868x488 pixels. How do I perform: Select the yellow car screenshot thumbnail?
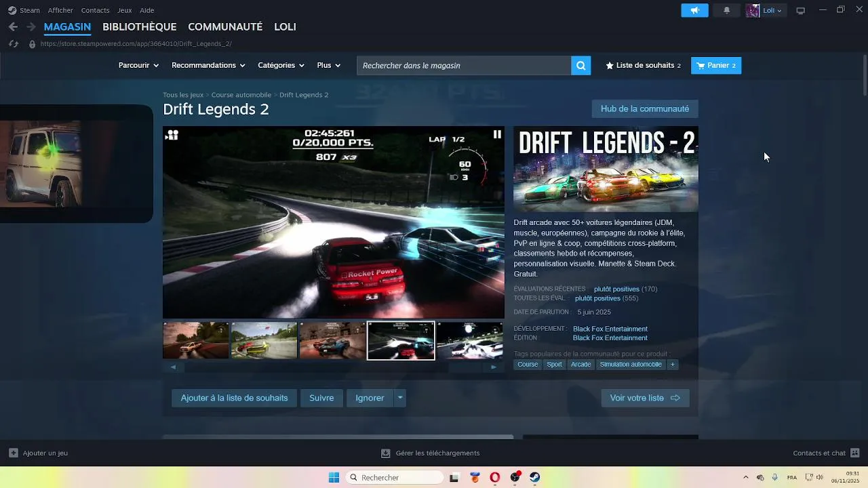[264, 340]
